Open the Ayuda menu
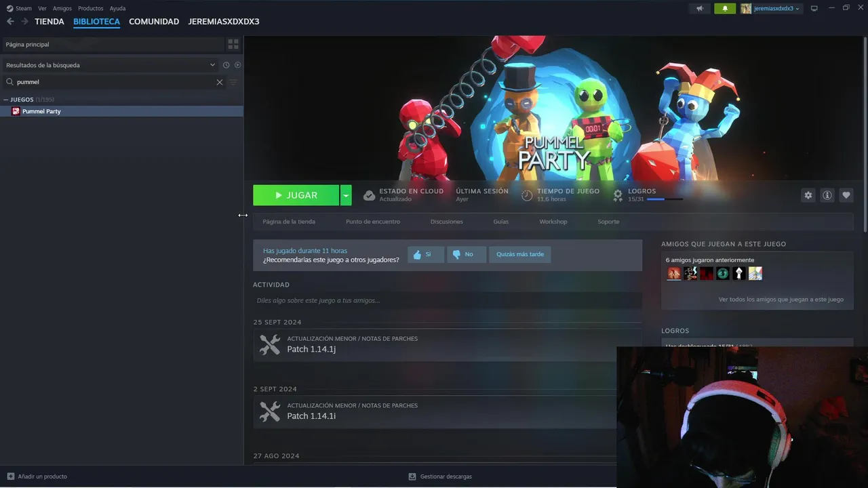 (x=118, y=8)
